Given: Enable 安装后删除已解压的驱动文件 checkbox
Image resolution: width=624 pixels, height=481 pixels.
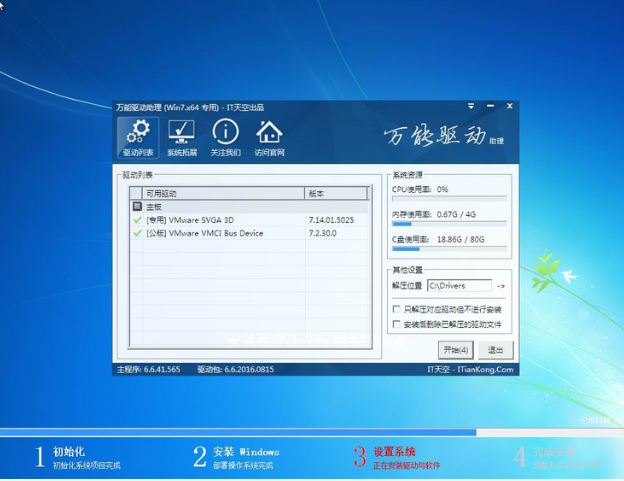Looking at the screenshot, I should 396,324.
